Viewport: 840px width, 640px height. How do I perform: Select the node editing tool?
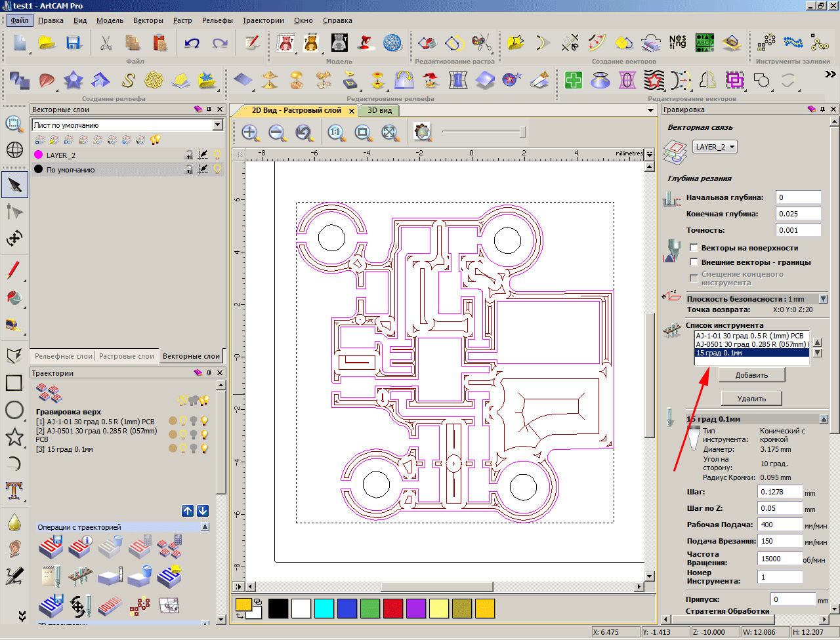pyautogui.click(x=14, y=212)
